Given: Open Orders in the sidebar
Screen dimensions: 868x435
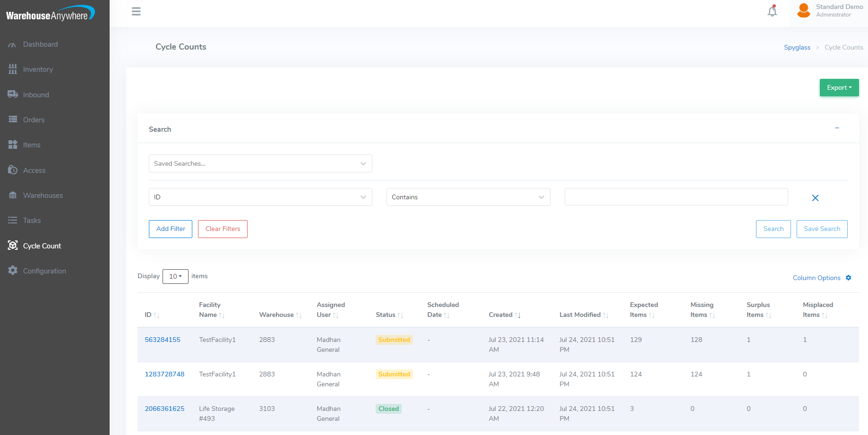Looking at the screenshot, I should point(34,120).
